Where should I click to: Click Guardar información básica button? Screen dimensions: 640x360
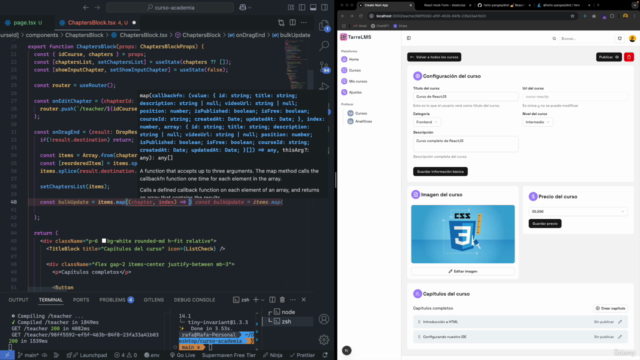coord(440,171)
